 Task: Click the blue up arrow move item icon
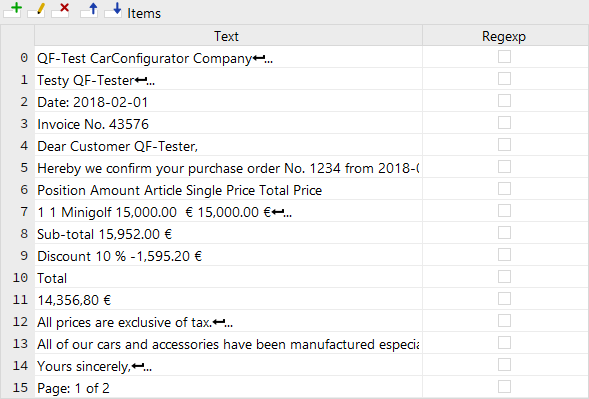click(x=89, y=10)
